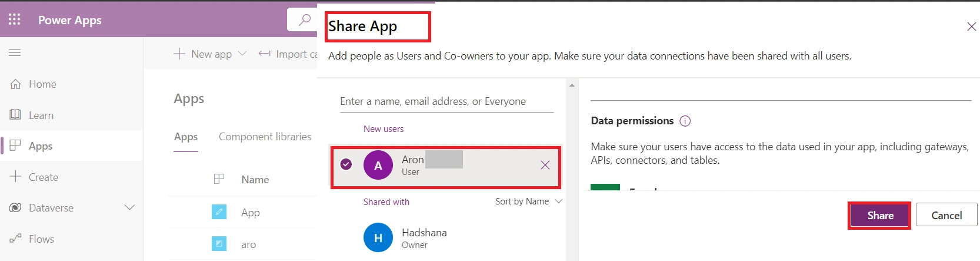The width and height of the screenshot is (980, 261).
Task: Switch to the Apps tab
Action: pyautogui.click(x=186, y=137)
